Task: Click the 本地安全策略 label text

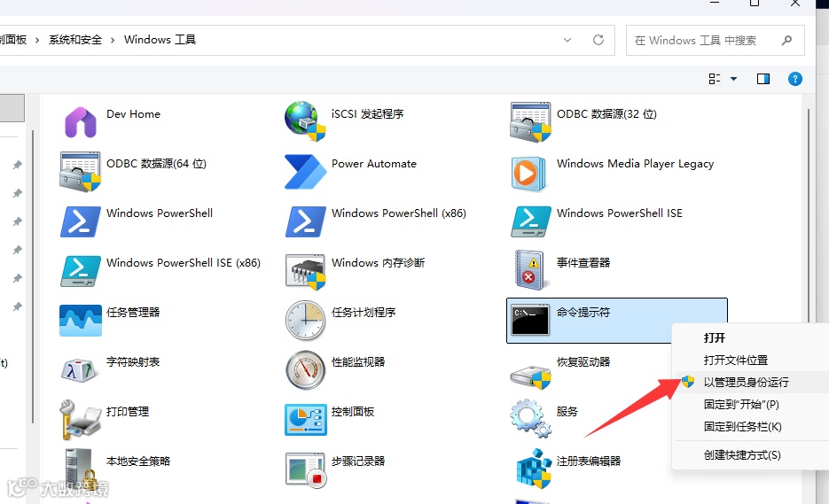Action: point(138,461)
